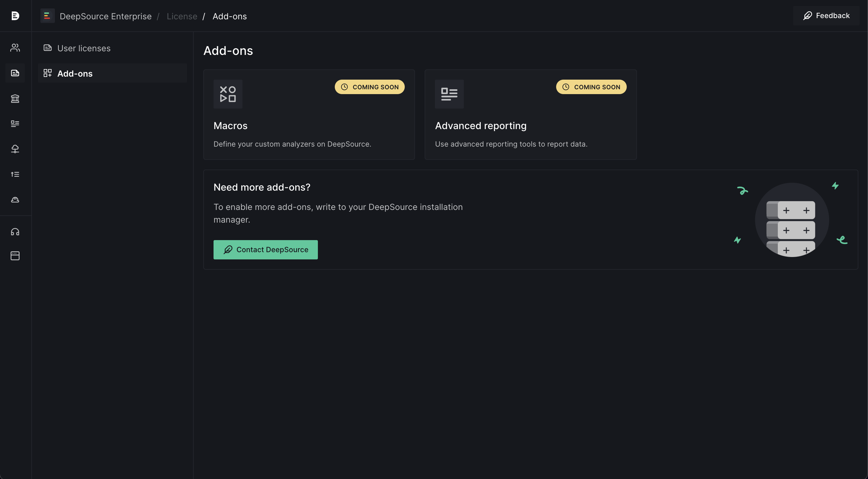Open the Feedback button at top right

[x=826, y=15]
